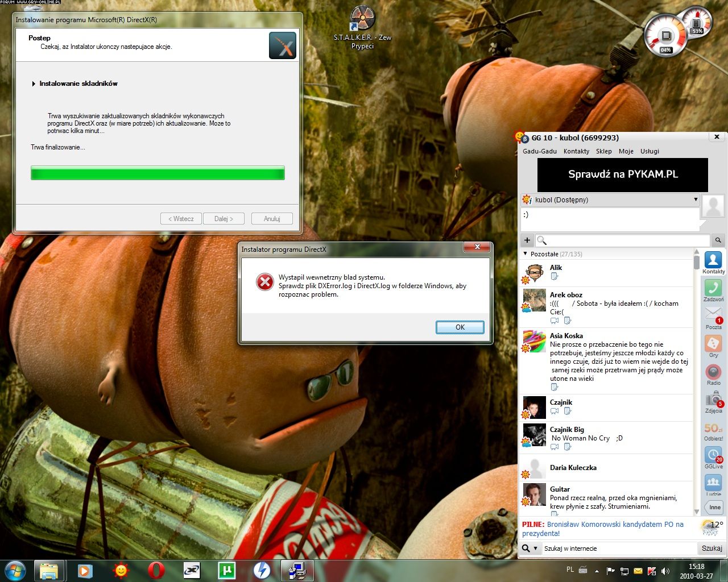
Task: Launch Opera from the taskbar
Action: pos(156,571)
